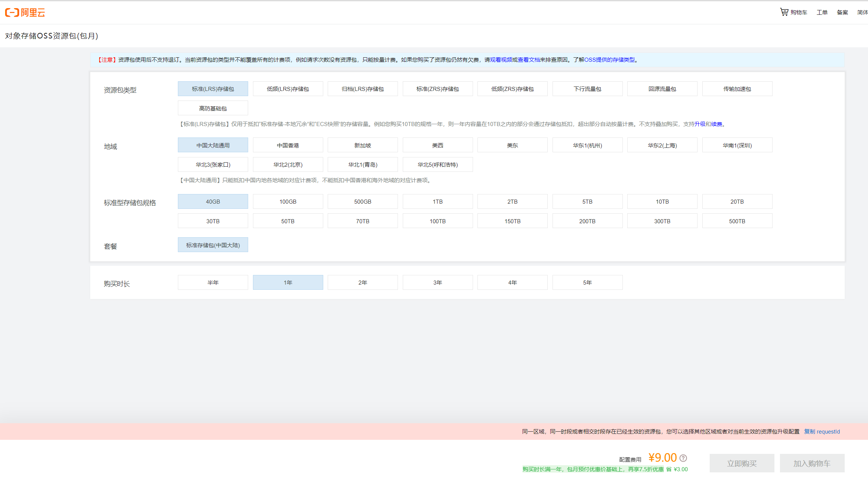Pick the 100GB storage specification
Viewport: 868px width, 479px height.
pyautogui.click(x=288, y=202)
